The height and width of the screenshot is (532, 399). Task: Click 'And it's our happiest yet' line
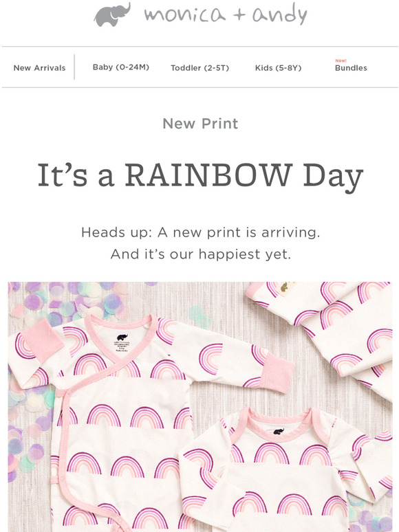pyautogui.click(x=200, y=254)
